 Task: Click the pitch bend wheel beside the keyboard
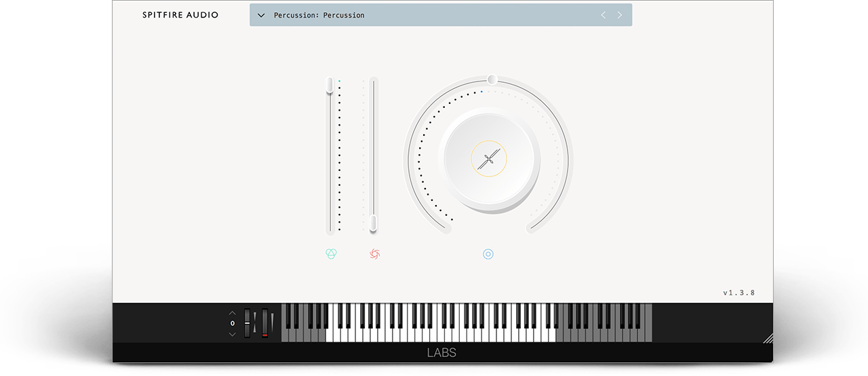pos(248,323)
